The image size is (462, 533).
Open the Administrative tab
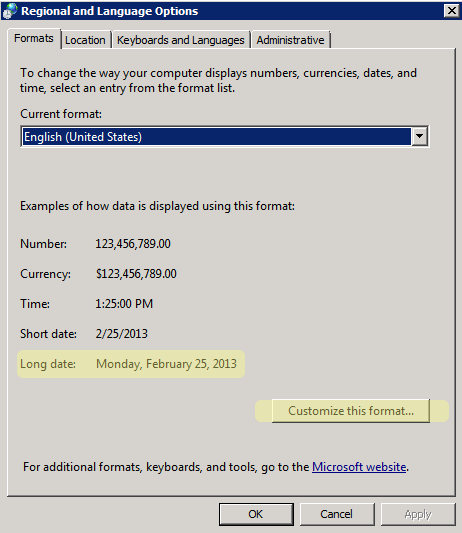[290, 40]
